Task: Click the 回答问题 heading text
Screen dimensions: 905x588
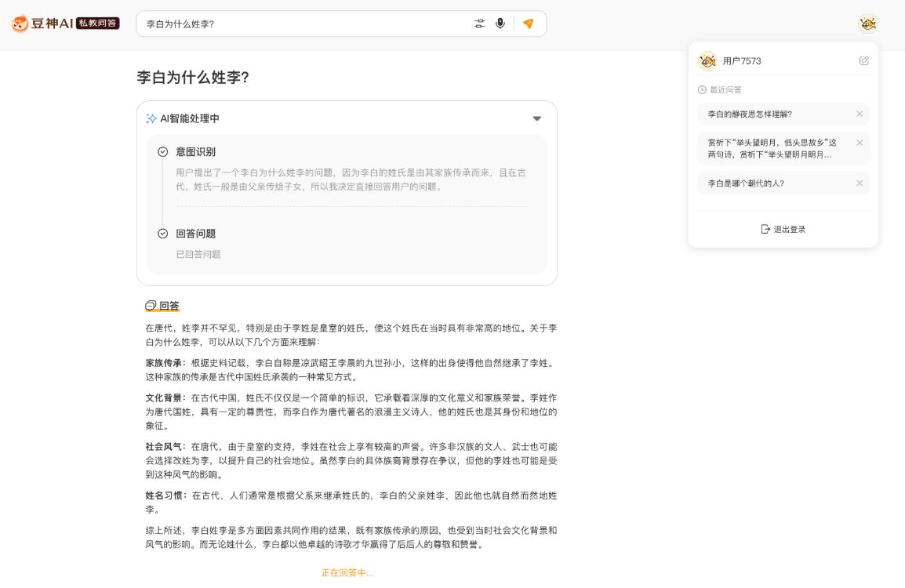Action: [x=195, y=234]
